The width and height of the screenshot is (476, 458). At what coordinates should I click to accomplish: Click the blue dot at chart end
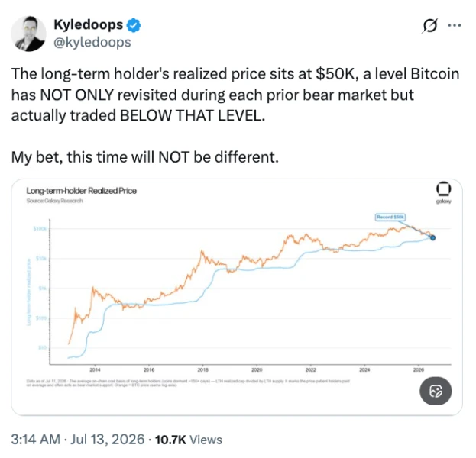pos(432,238)
